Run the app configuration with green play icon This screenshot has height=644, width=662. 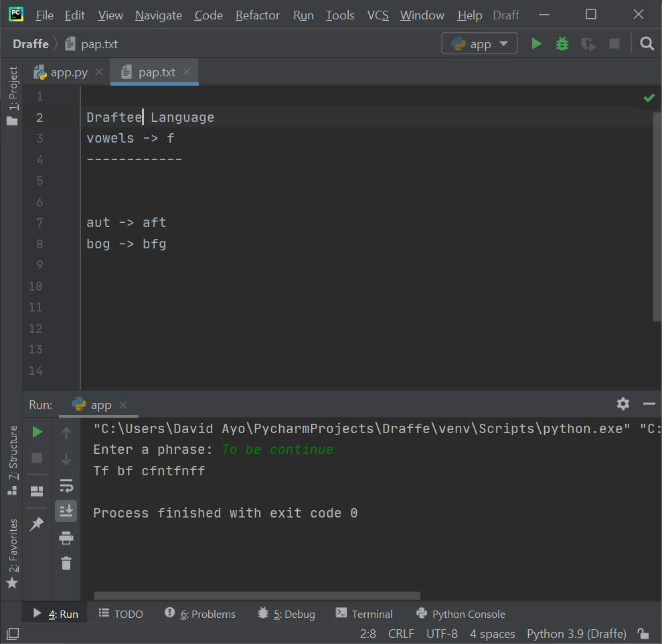tap(536, 44)
